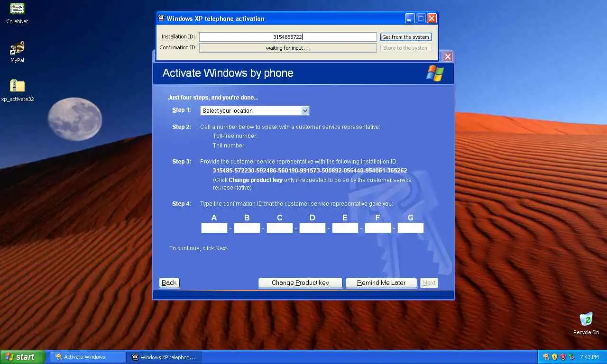Click confirmation ID field E

pos(345,228)
